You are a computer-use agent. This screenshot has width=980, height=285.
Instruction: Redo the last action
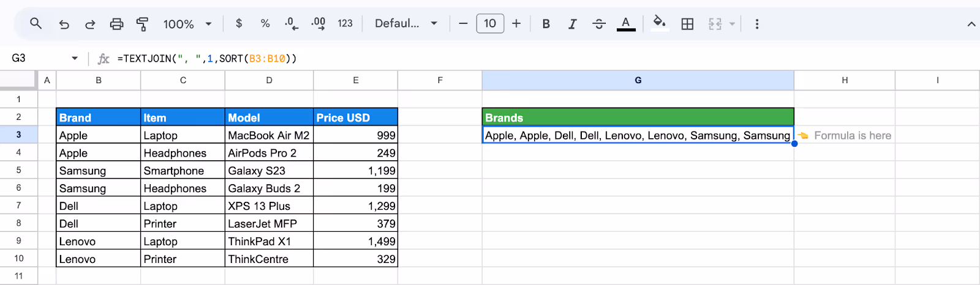[90, 24]
